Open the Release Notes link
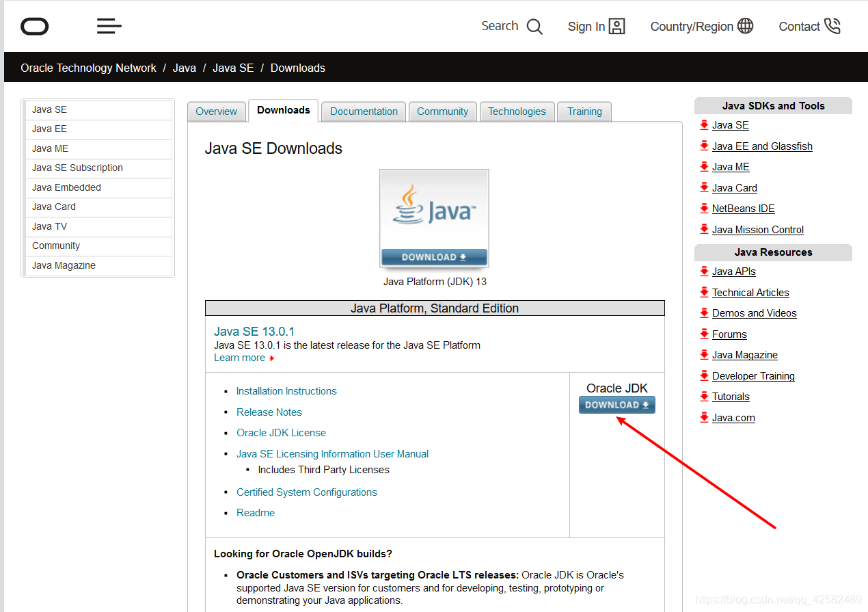The height and width of the screenshot is (612, 868). (x=269, y=412)
